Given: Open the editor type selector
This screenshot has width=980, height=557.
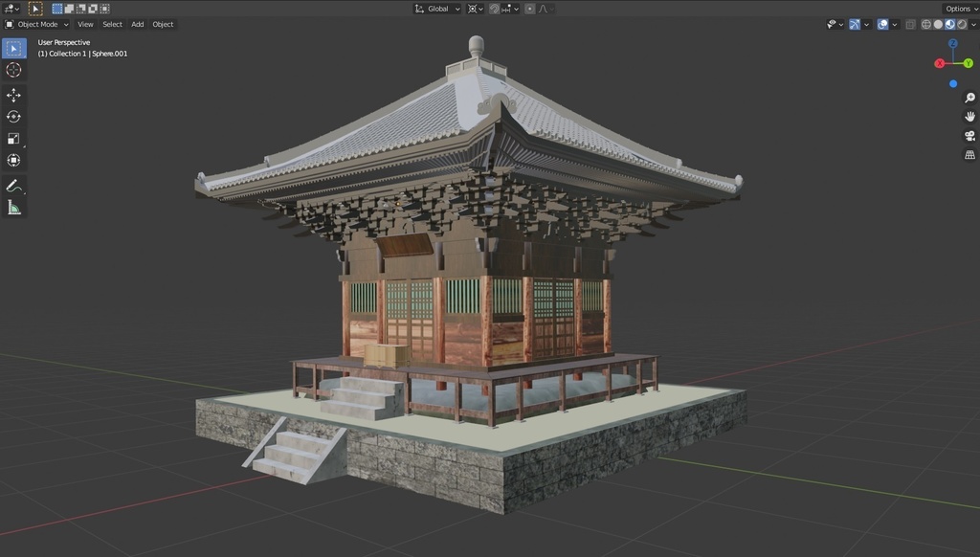Looking at the screenshot, I should pyautogui.click(x=11, y=9).
